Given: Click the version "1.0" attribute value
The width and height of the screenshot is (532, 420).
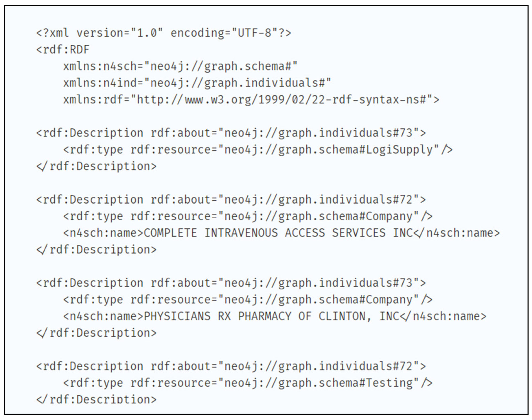Looking at the screenshot, I should [147, 33].
